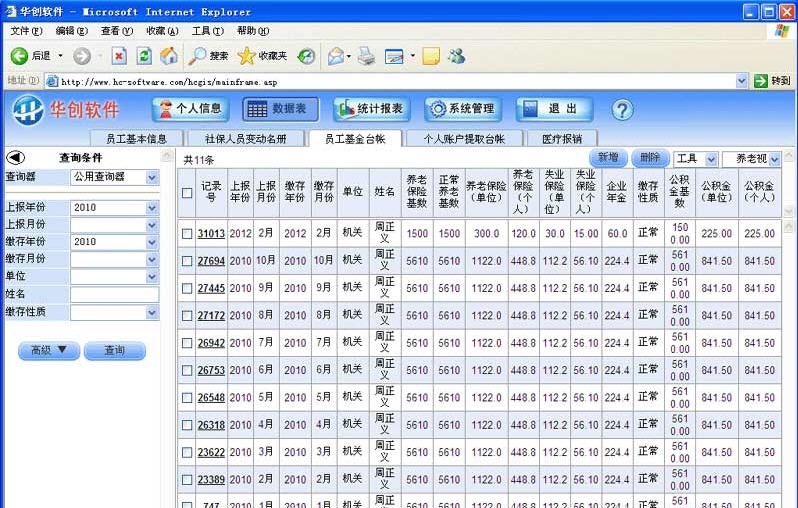This screenshot has height=508, width=798.
Task: Open the 查询器 dropdown
Action: tap(152, 177)
